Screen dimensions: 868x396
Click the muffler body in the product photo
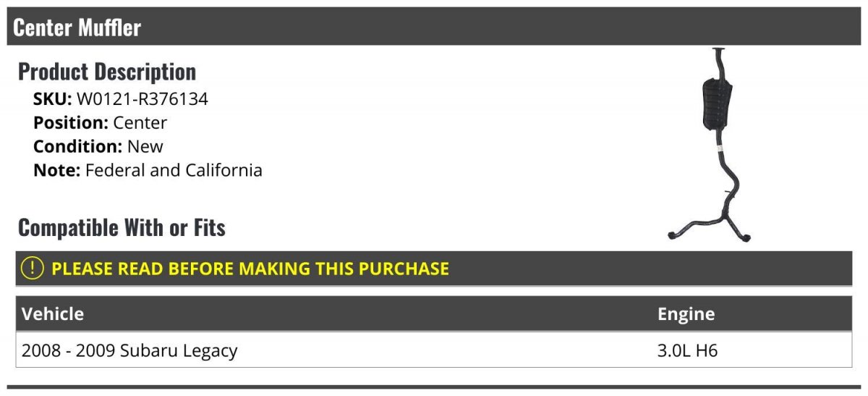715,104
